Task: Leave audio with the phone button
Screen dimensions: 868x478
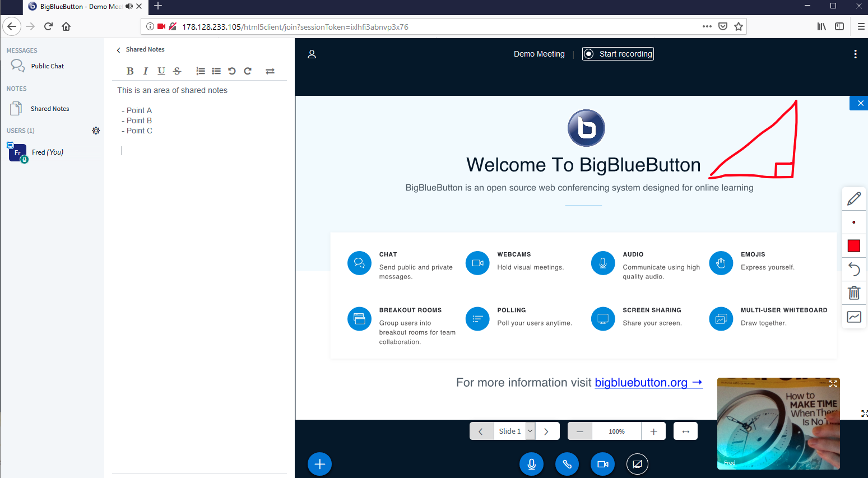Action: pyautogui.click(x=567, y=464)
